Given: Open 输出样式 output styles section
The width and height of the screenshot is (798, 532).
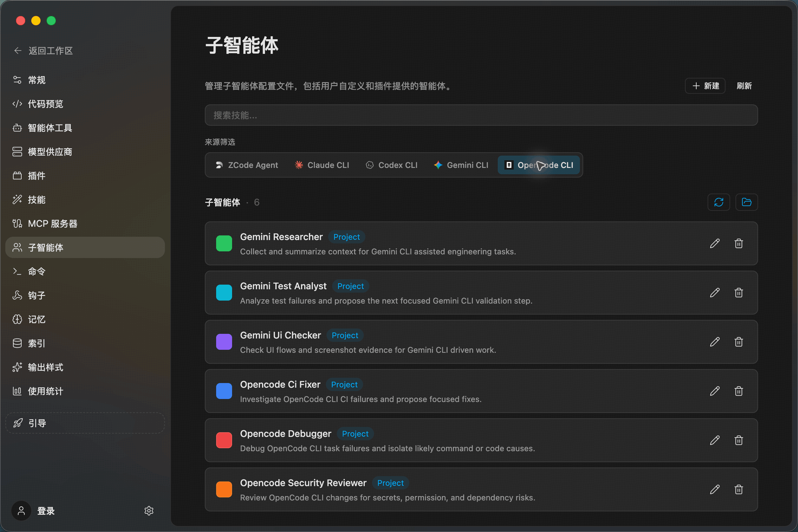Looking at the screenshot, I should 85,367.
